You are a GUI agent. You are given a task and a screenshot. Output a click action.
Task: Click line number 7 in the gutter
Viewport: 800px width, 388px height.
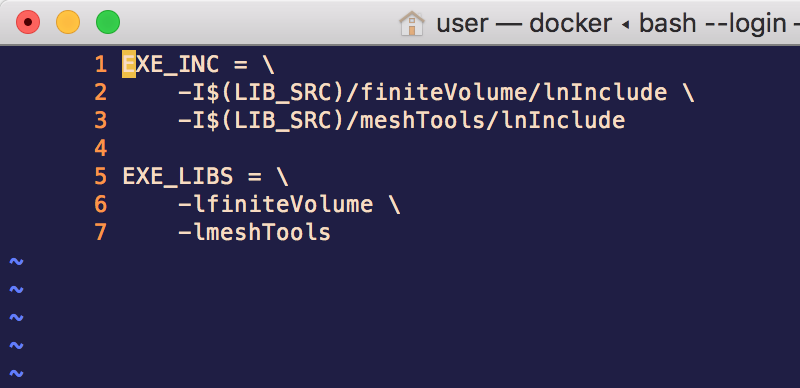pyautogui.click(x=101, y=232)
